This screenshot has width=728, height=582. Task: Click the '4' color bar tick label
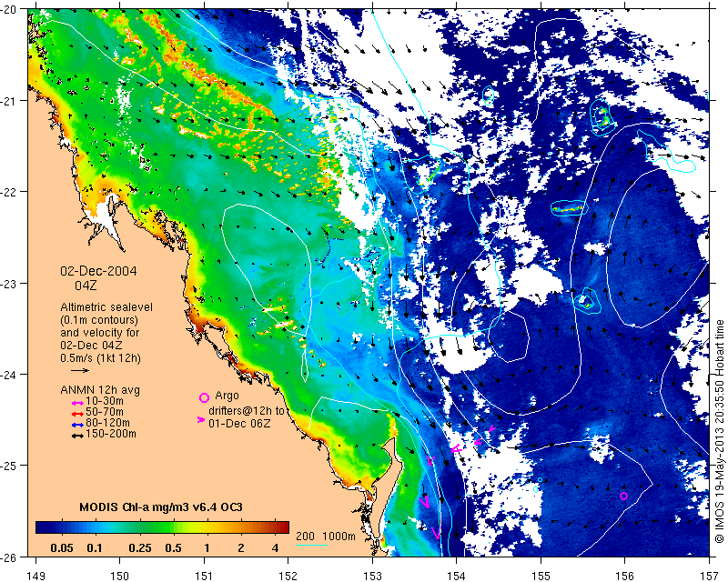pos(276,548)
